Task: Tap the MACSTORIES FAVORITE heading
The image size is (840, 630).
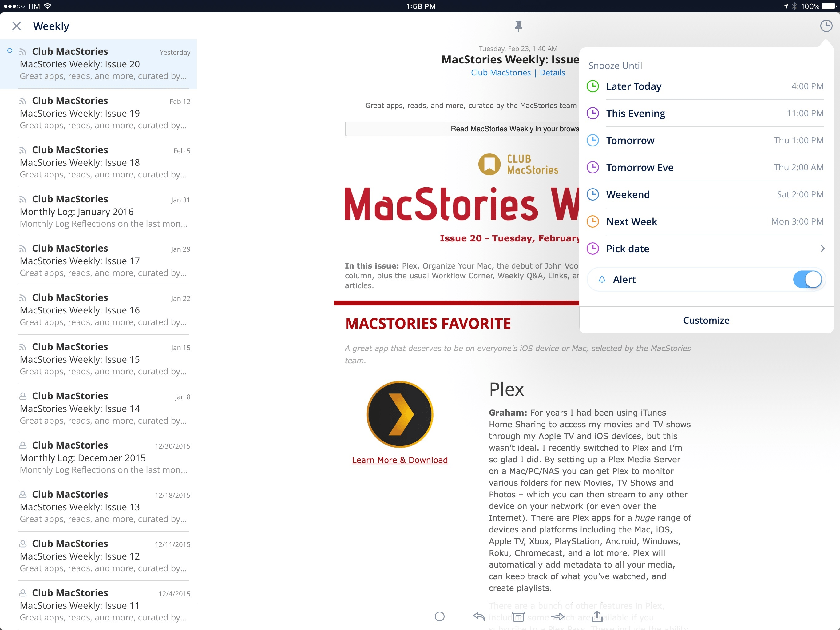Action: pyautogui.click(x=428, y=324)
